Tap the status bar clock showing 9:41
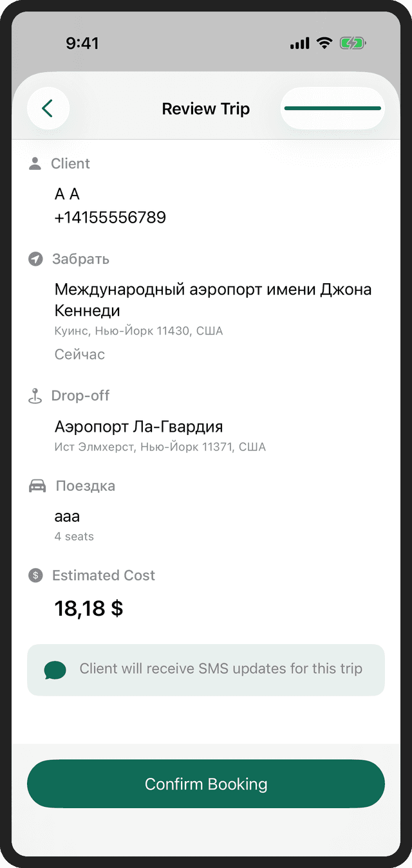Viewport: 412px width, 868px height. (x=83, y=42)
